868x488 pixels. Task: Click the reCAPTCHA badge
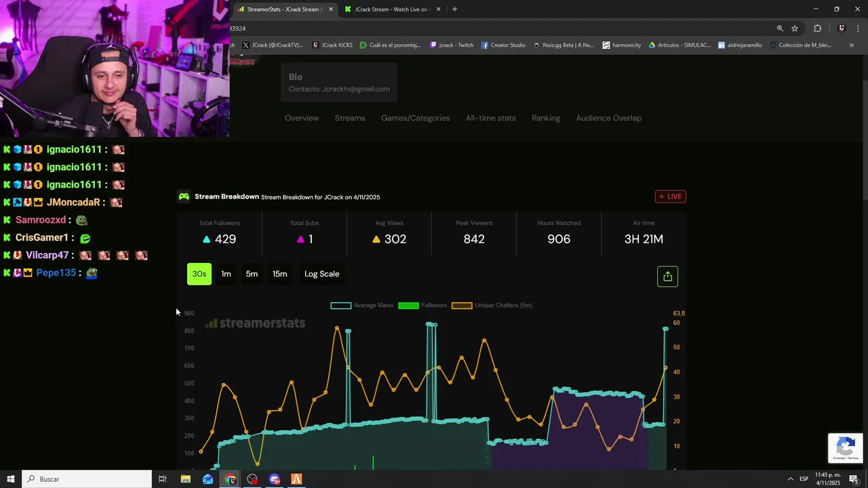coord(845,448)
